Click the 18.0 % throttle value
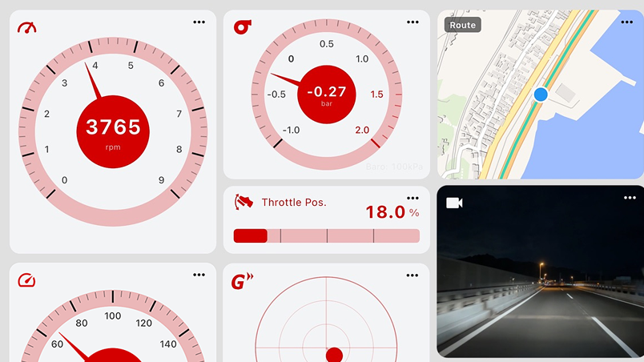The image size is (644, 362). pos(392,212)
